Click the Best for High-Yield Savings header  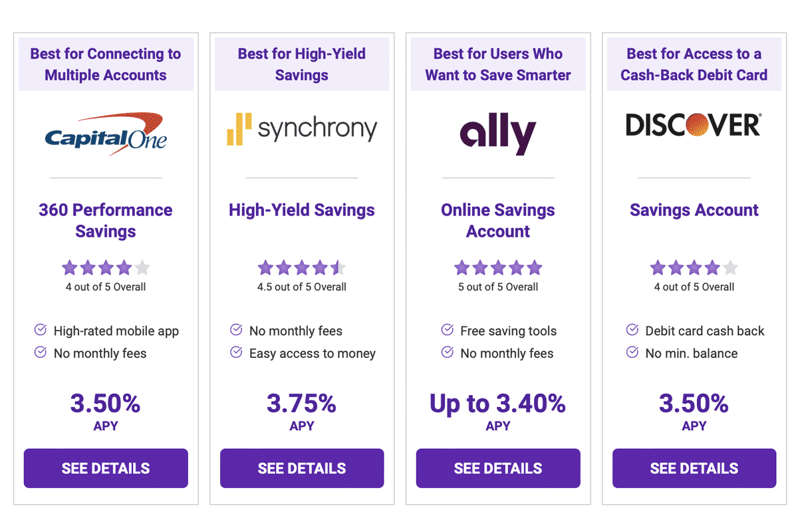pyautogui.click(x=301, y=64)
